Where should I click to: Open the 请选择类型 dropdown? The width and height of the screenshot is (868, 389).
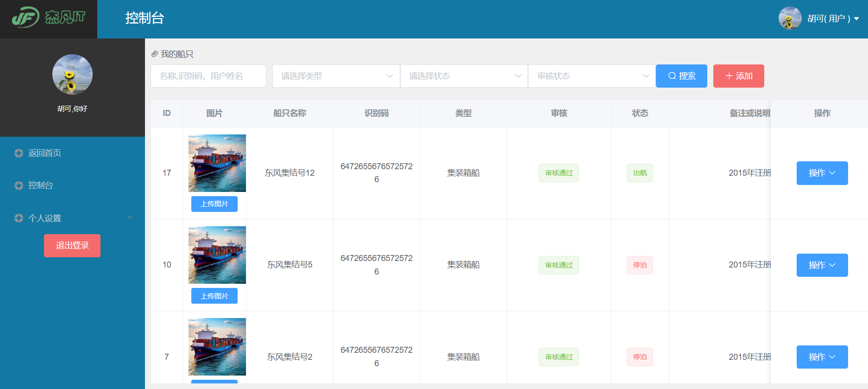[336, 76]
